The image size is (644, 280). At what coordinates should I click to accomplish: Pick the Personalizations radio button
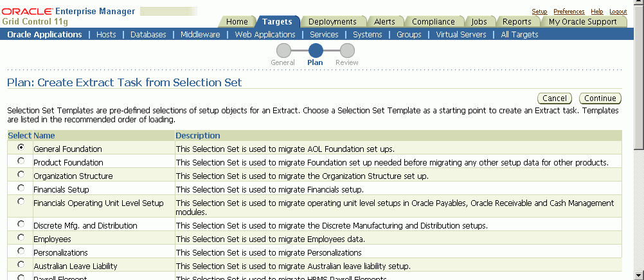[21, 251]
